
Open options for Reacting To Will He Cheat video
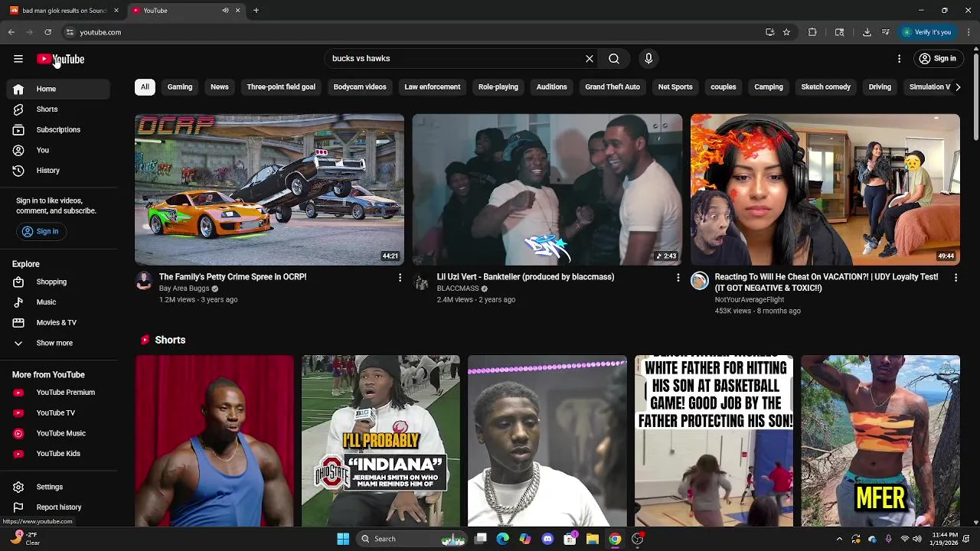955,278
